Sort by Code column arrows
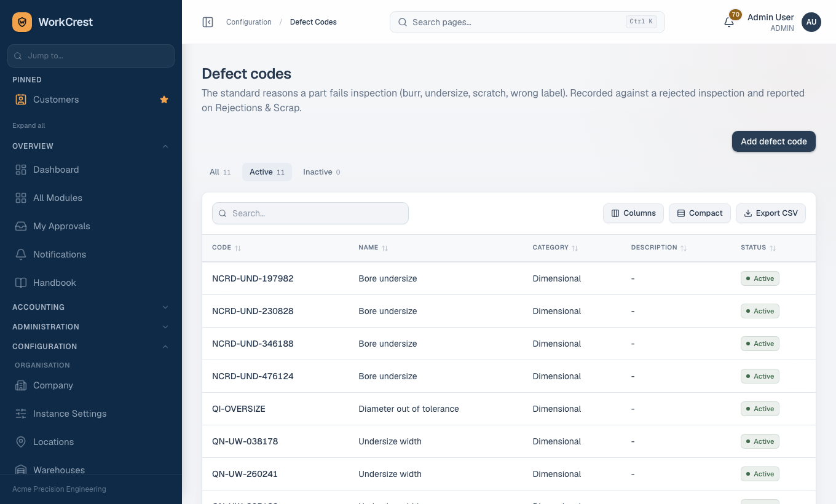The width and height of the screenshot is (836, 504). click(x=238, y=248)
